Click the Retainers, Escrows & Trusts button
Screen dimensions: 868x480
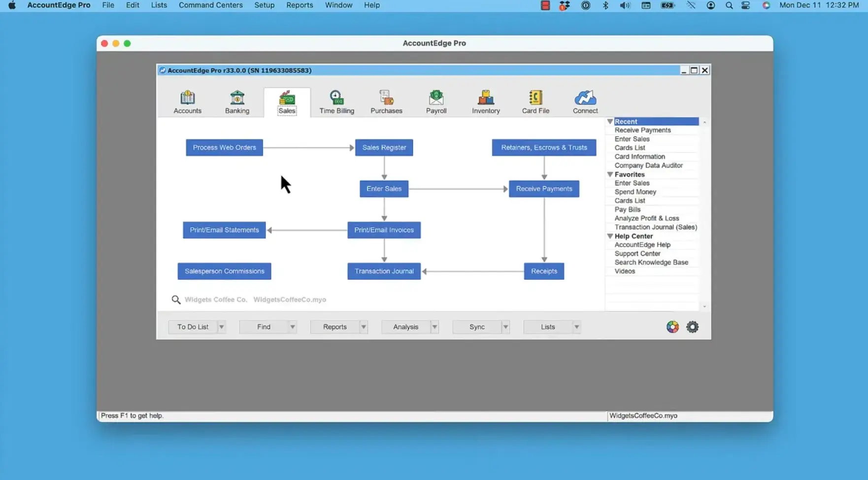pos(544,147)
